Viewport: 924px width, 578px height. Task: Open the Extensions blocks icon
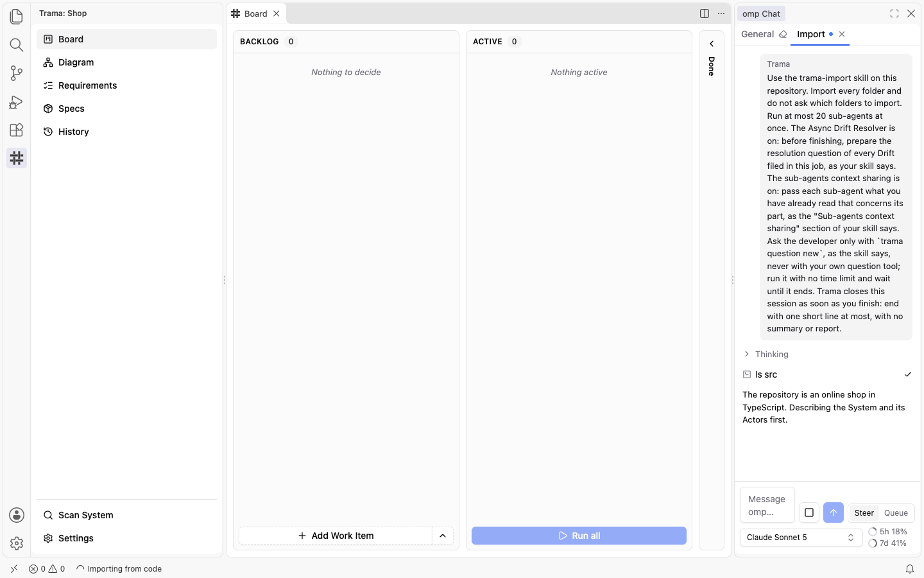[17, 130]
